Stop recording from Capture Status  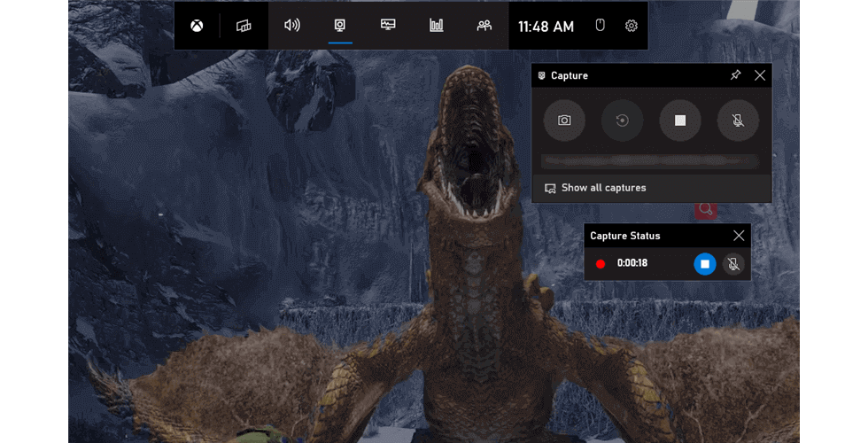(x=705, y=264)
